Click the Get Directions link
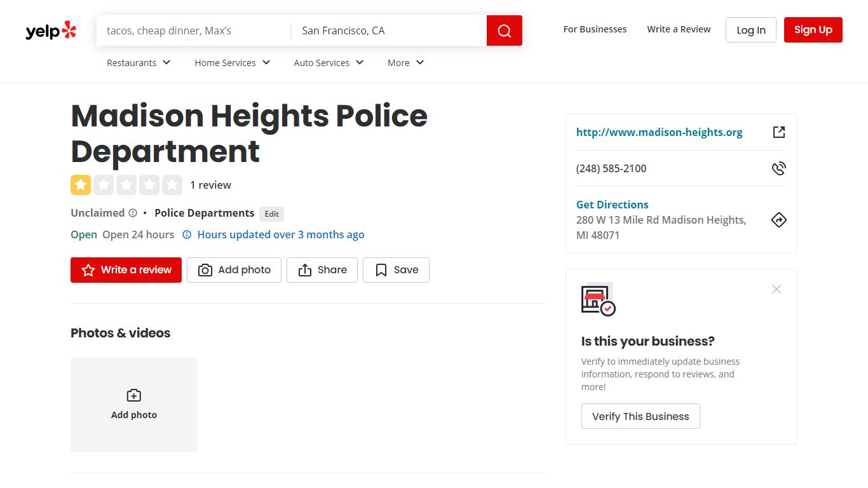 612,205
